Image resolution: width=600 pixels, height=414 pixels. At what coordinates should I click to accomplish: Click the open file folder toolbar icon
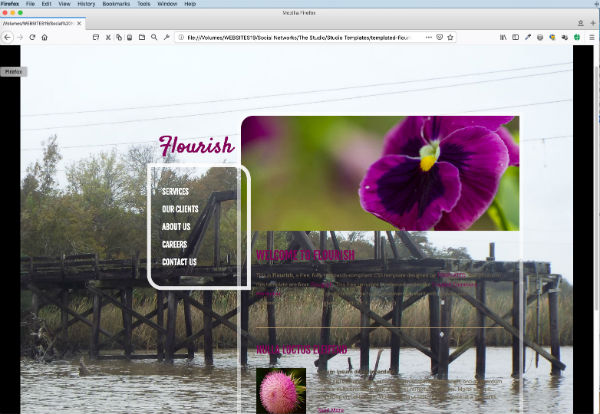142,37
